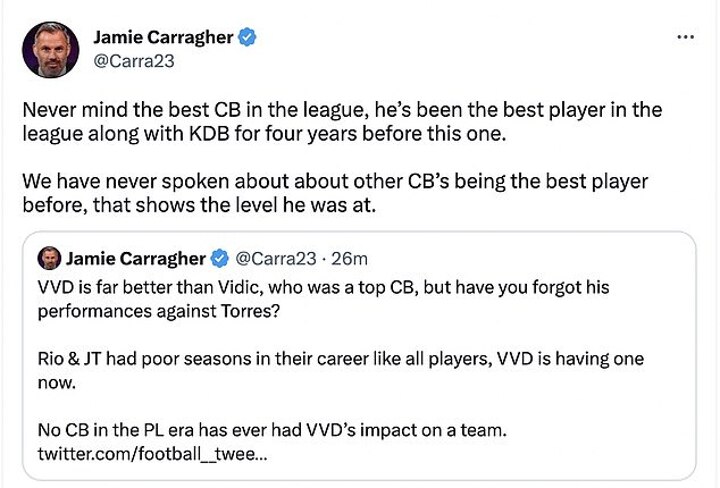The width and height of the screenshot is (720, 488).
Task: Open Jamie Carragher's profile from the main name
Action: [162, 37]
